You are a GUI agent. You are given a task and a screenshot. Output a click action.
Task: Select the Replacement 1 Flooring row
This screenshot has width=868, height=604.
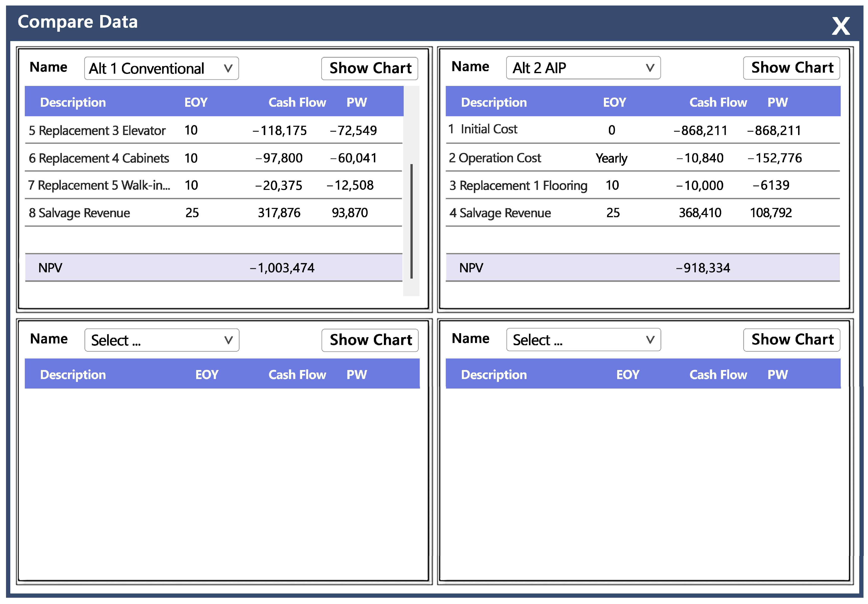(642, 185)
